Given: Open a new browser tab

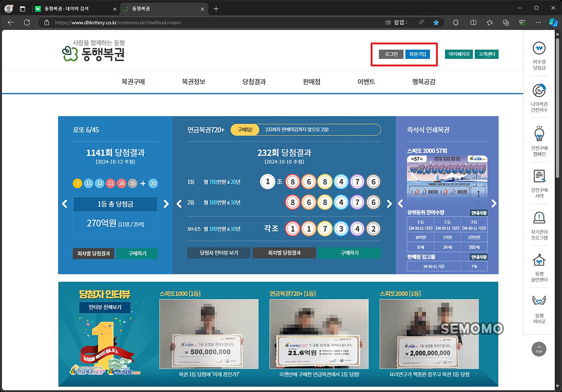Looking at the screenshot, I should pos(216,9).
